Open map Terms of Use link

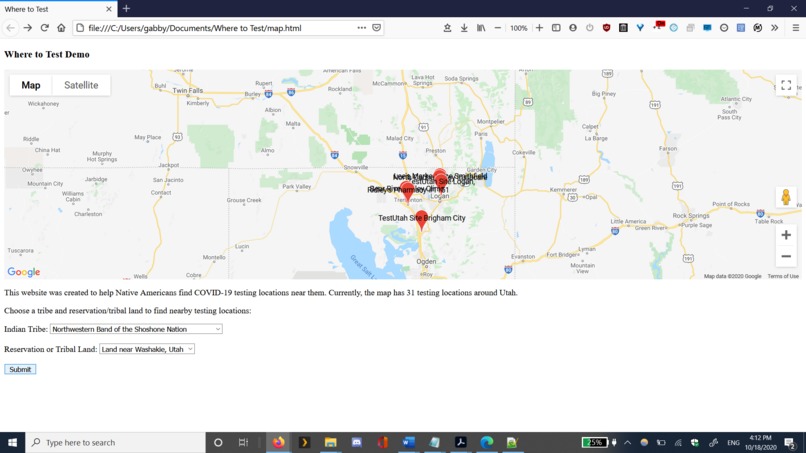[783, 276]
